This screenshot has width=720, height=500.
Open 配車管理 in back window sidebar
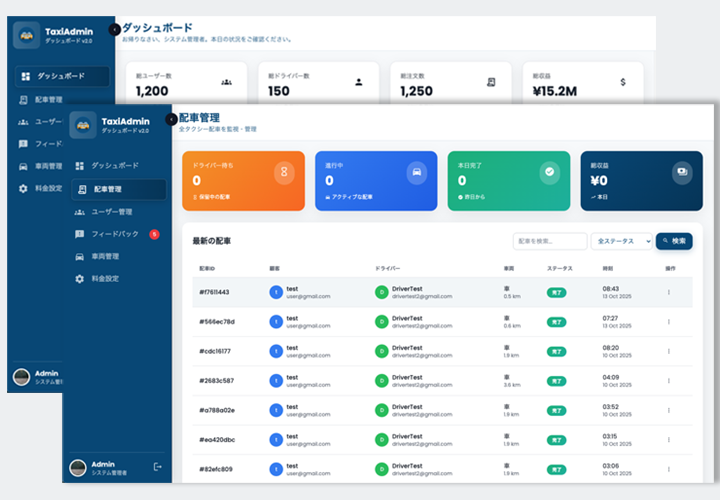[40, 100]
